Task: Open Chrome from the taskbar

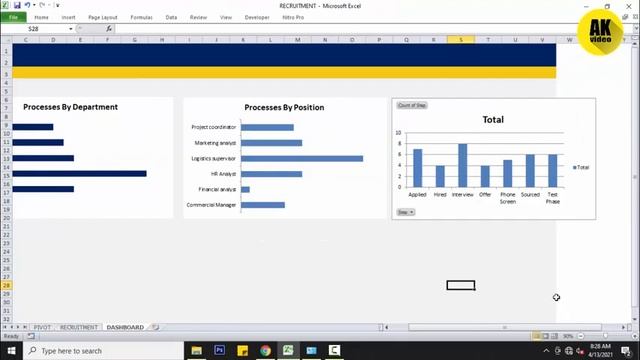Action: pos(265,350)
